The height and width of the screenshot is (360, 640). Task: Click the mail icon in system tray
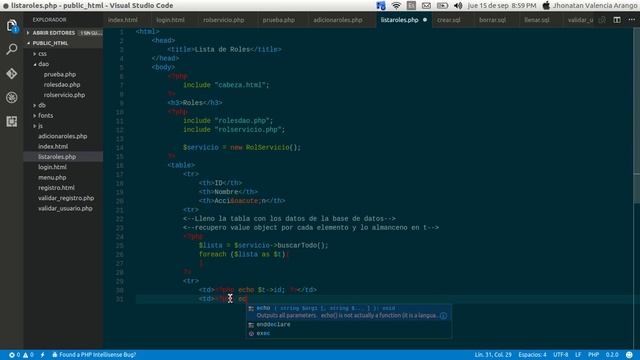click(426, 5)
